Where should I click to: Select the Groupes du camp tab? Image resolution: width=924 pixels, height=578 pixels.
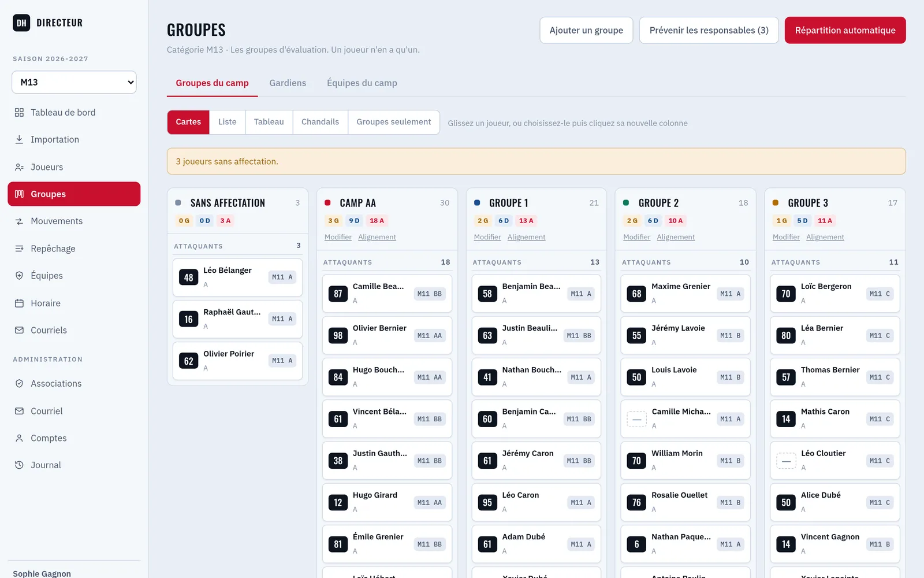212,83
